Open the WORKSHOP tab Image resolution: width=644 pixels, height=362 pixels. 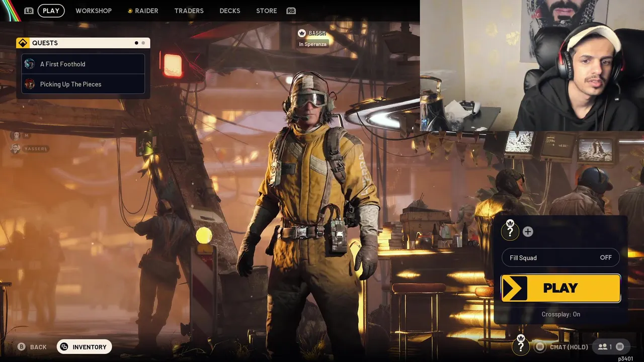click(x=94, y=11)
